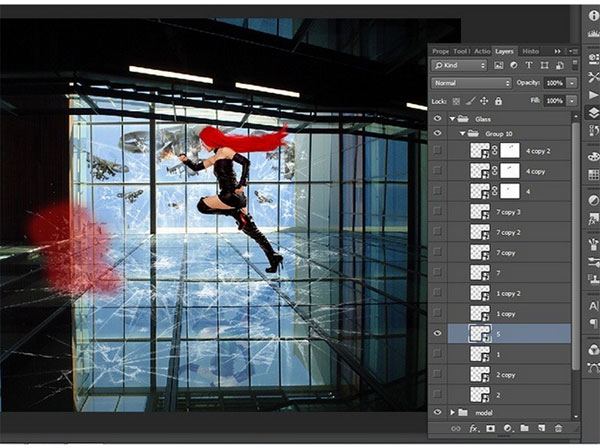Open the Channels panel icon in dock
This screenshot has height=448, width=600.
click(x=593, y=350)
